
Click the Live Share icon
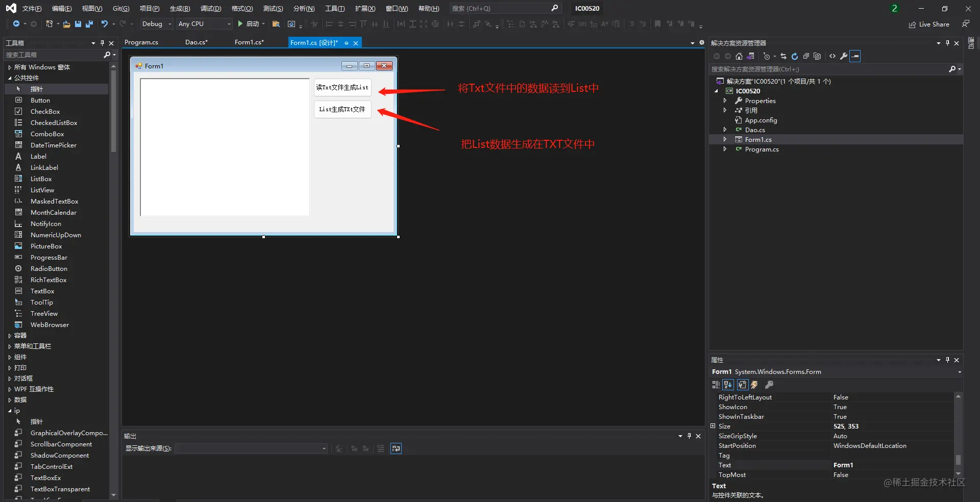coord(913,24)
